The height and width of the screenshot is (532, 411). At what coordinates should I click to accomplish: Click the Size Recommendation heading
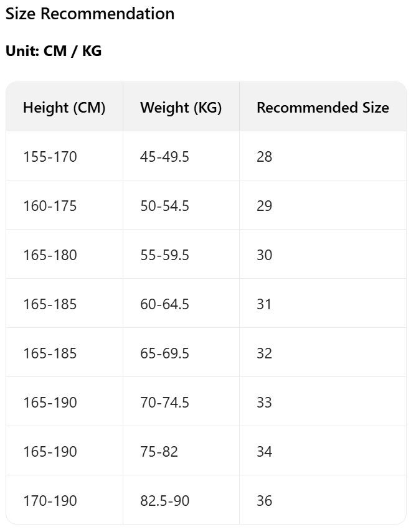[90, 14]
